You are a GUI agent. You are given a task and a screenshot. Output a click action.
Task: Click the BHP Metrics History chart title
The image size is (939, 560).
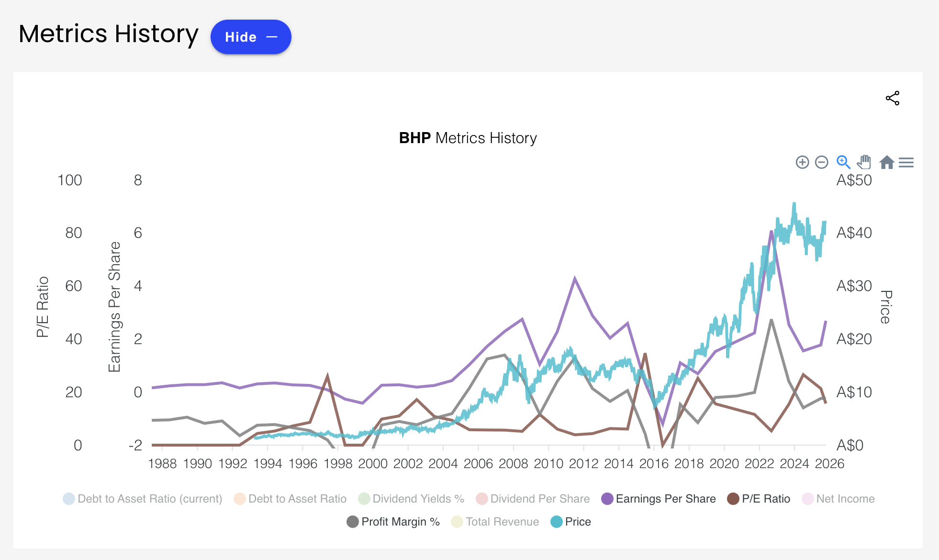[x=468, y=138]
